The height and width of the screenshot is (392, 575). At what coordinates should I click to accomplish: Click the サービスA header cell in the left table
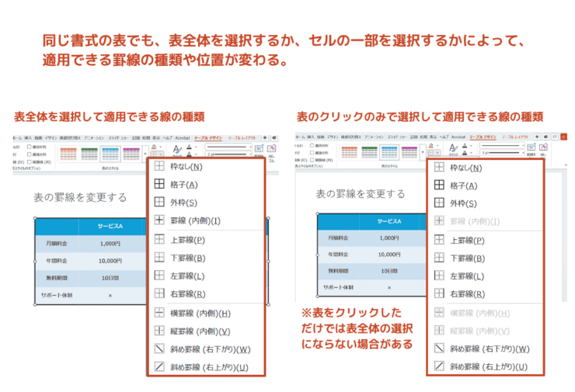click(110, 227)
